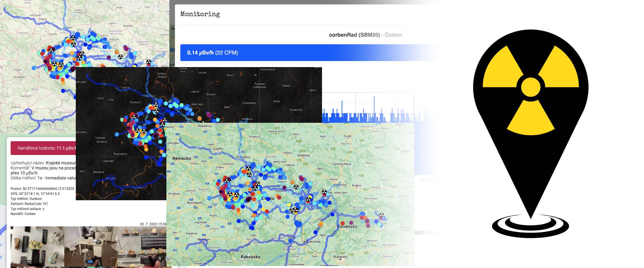The image size is (644, 268).
Task: Click Typ měření: Outdoor line
Action: pyautogui.click(x=26, y=199)
